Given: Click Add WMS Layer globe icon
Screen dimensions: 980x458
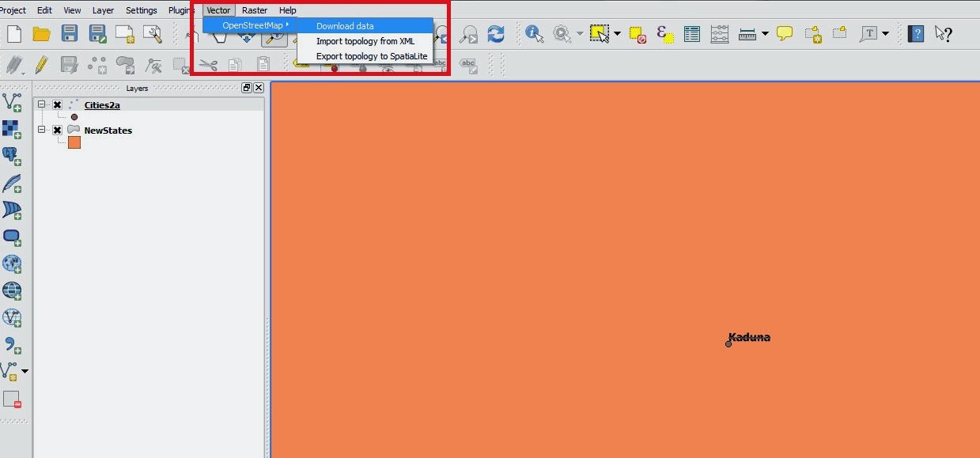Looking at the screenshot, I should [12, 263].
